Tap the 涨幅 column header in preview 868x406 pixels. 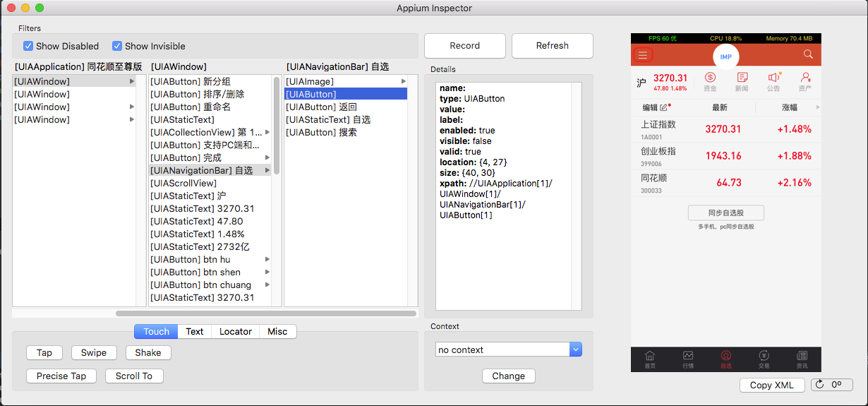tap(790, 107)
